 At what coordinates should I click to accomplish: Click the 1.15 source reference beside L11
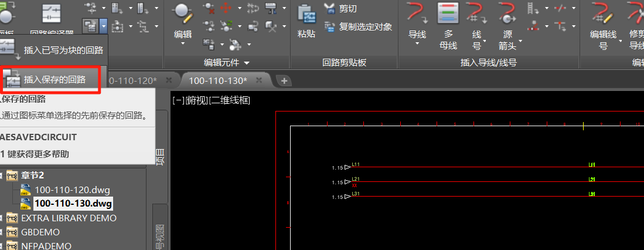pyautogui.click(x=337, y=168)
